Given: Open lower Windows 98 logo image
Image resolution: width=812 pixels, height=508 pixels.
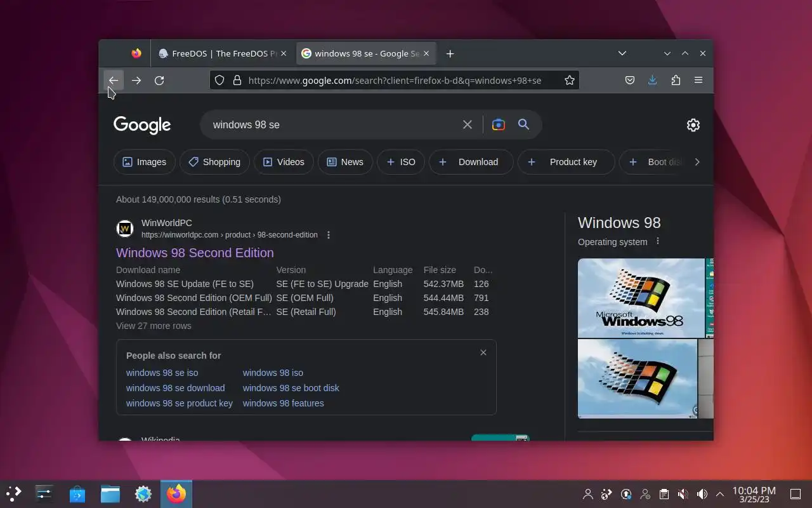Looking at the screenshot, I should (638, 378).
